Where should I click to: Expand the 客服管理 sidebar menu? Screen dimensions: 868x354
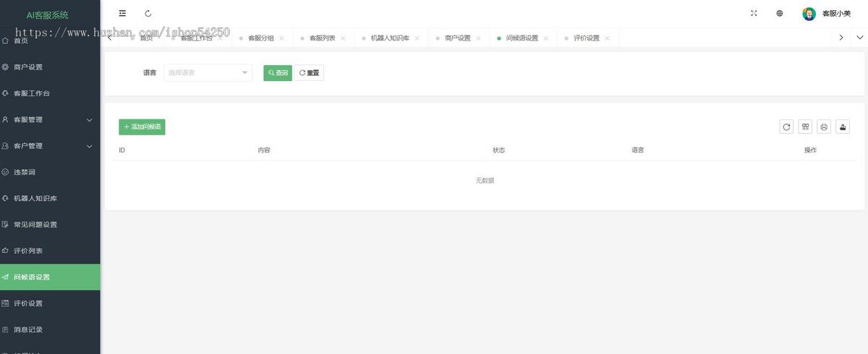tap(50, 119)
